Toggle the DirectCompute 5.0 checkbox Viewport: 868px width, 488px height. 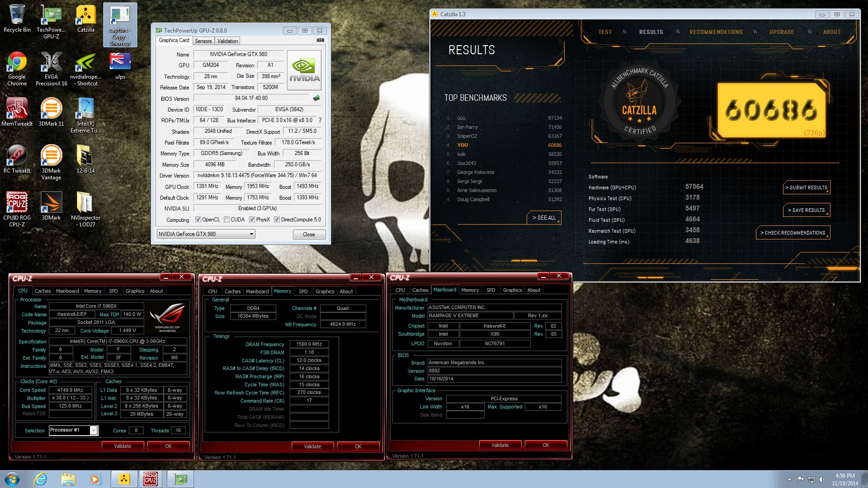[x=277, y=220]
